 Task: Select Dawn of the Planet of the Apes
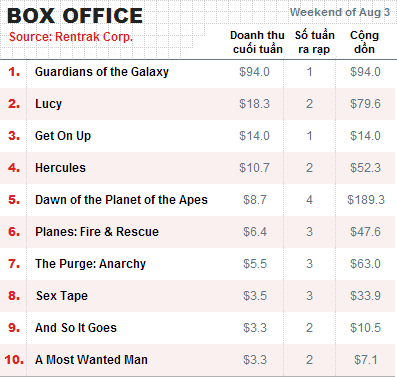click(121, 200)
